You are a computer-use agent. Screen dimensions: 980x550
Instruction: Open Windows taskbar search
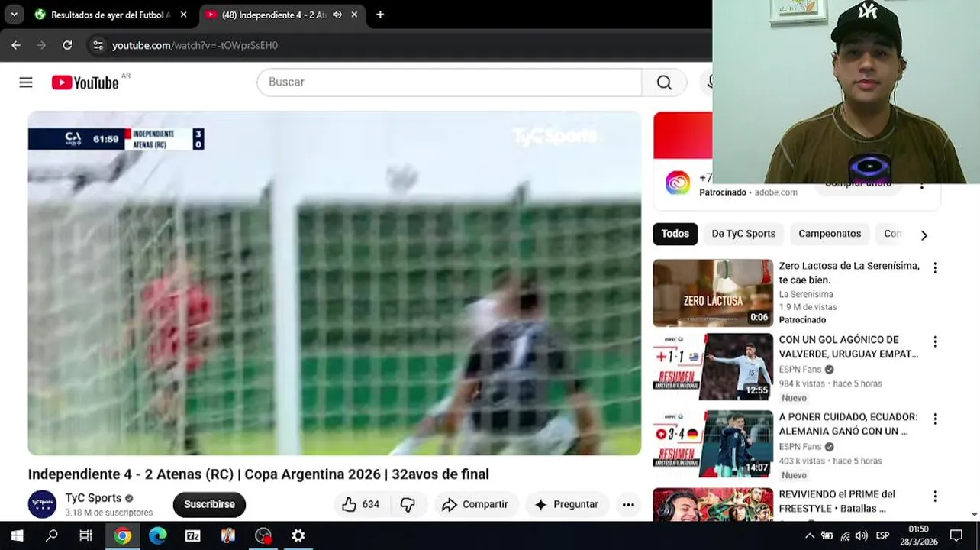coord(52,535)
